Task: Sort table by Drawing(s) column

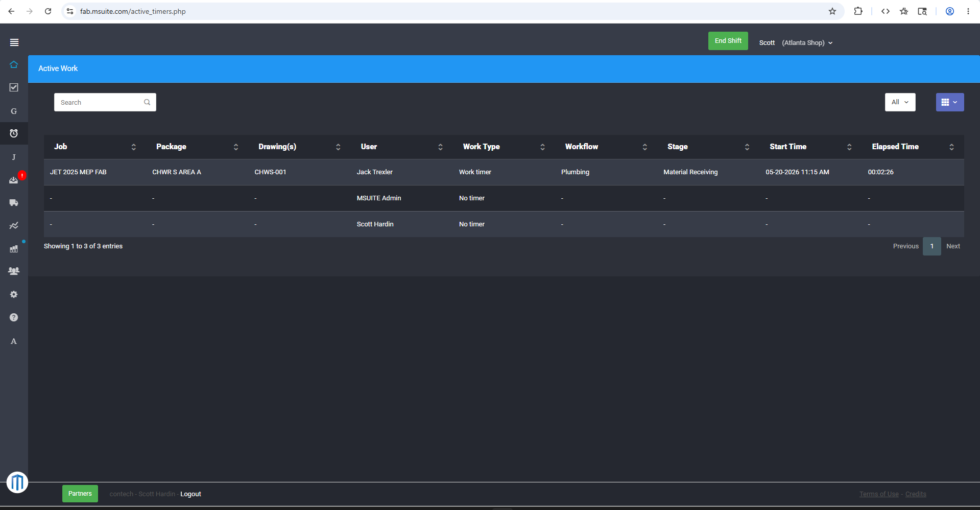Action: point(299,147)
